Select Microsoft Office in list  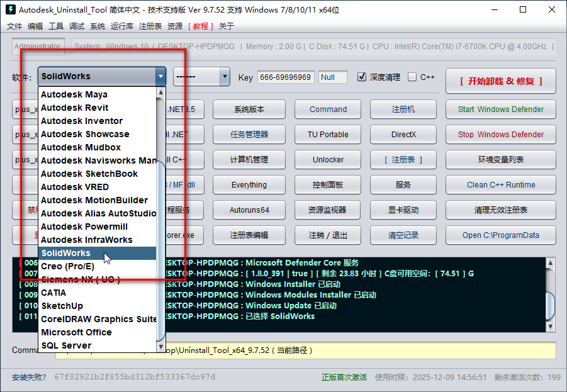click(x=98, y=332)
